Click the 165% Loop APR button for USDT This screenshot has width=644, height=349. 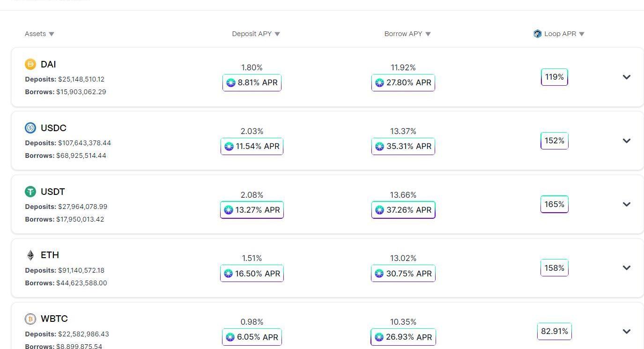tap(554, 204)
